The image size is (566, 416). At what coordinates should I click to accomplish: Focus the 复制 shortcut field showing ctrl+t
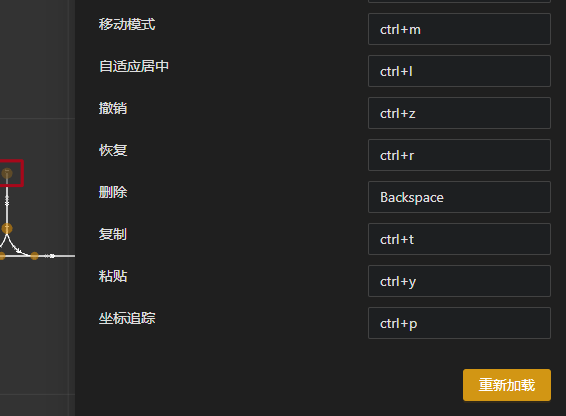point(459,239)
